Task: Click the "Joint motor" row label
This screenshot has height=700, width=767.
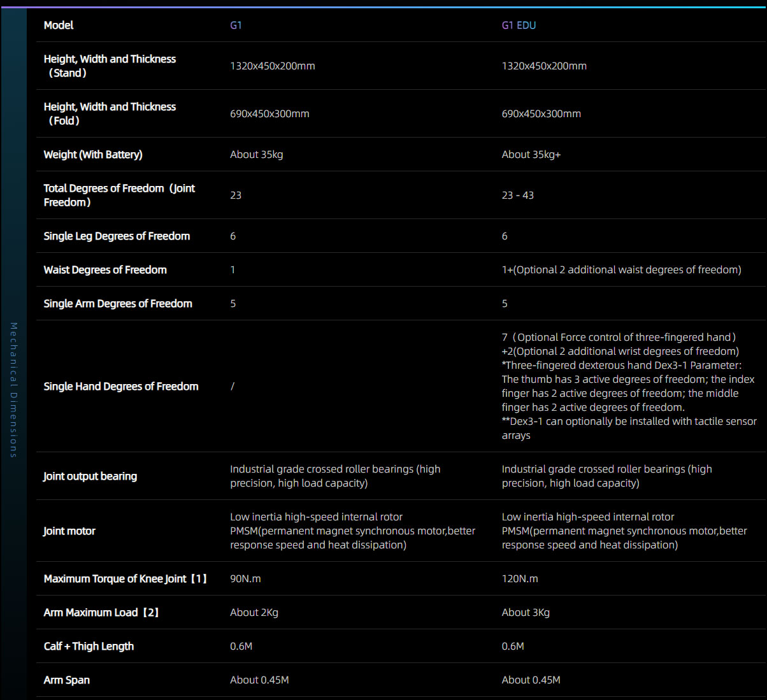Action: pyautogui.click(x=69, y=531)
